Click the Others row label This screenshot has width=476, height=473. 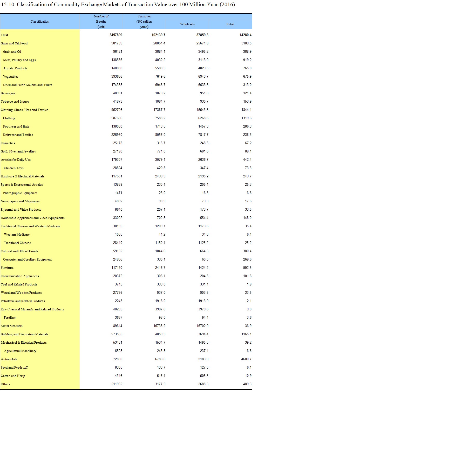5,384
